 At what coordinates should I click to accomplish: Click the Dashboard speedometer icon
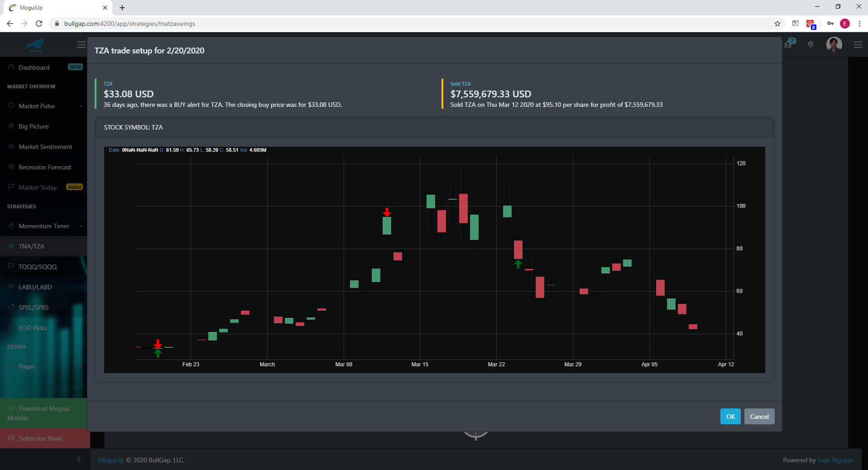[11, 67]
